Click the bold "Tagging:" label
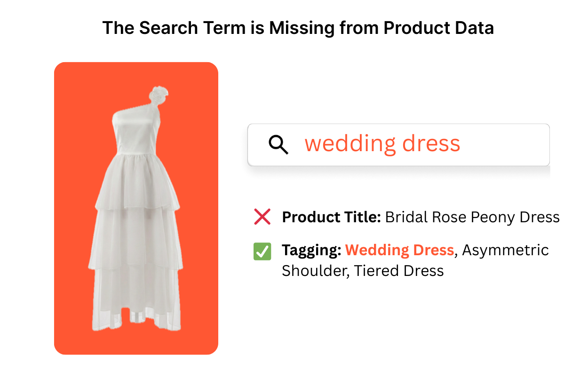 click(x=311, y=250)
